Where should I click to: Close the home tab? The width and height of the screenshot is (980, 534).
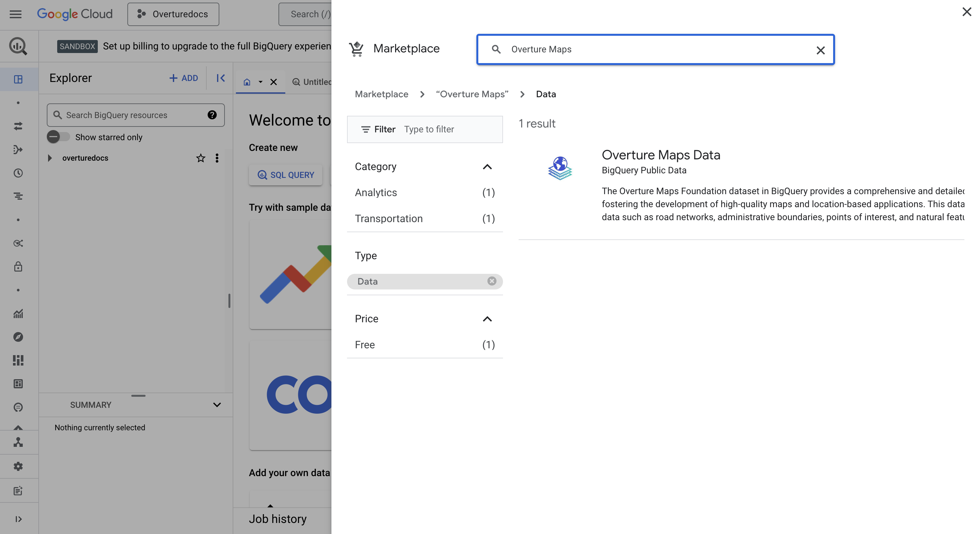[274, 82]
